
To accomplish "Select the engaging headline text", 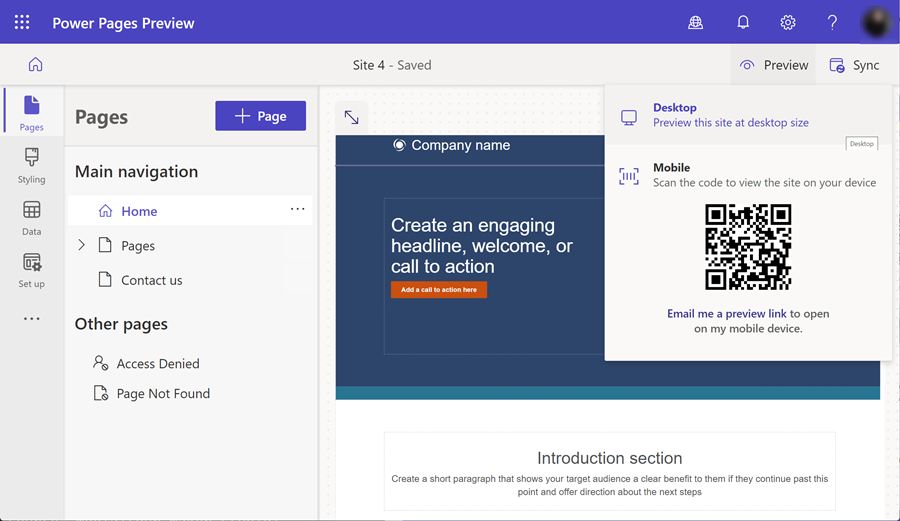I will [x=482, y=246].
